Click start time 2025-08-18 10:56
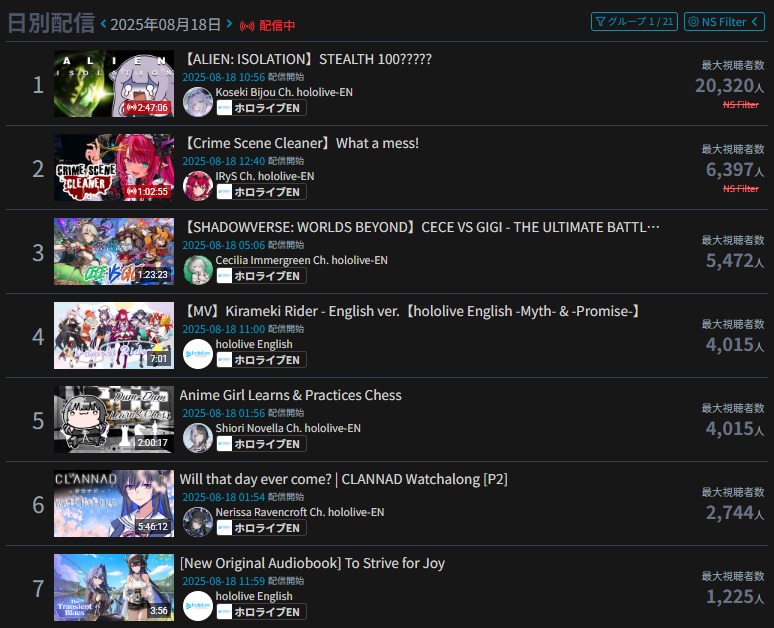The image size is (774, 628). click(224, 77)
